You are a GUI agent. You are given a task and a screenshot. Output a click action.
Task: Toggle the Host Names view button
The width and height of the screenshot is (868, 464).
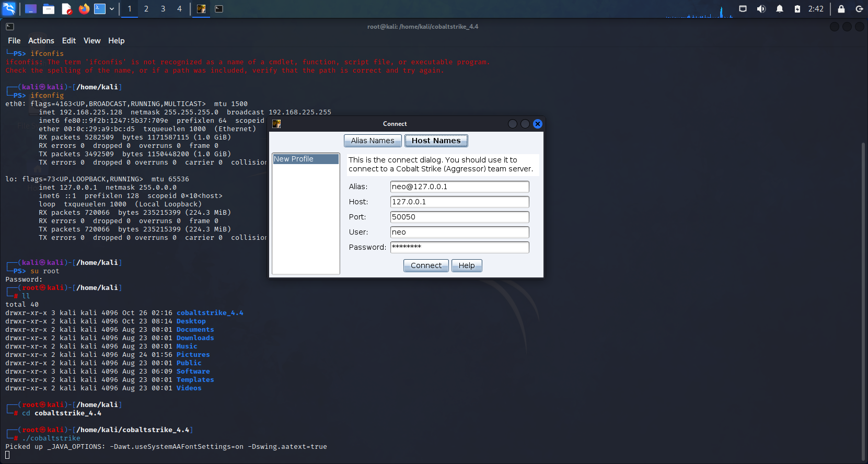point(436,141)
